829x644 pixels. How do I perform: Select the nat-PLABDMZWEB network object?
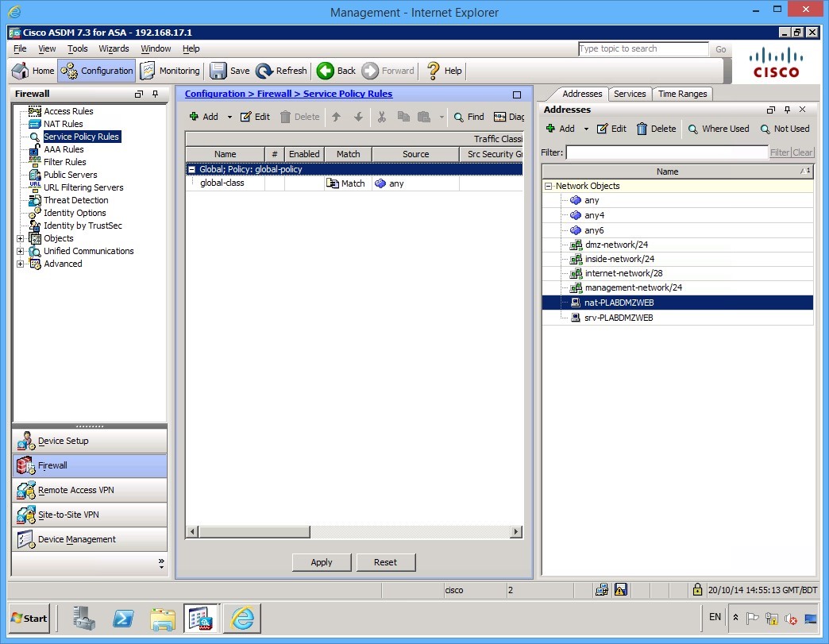click(617, 303)
